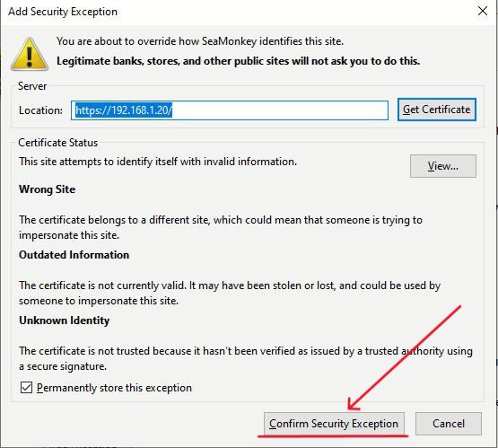
Task: Click the 'certificate is not trusted' description
Action: pos(246,358)
